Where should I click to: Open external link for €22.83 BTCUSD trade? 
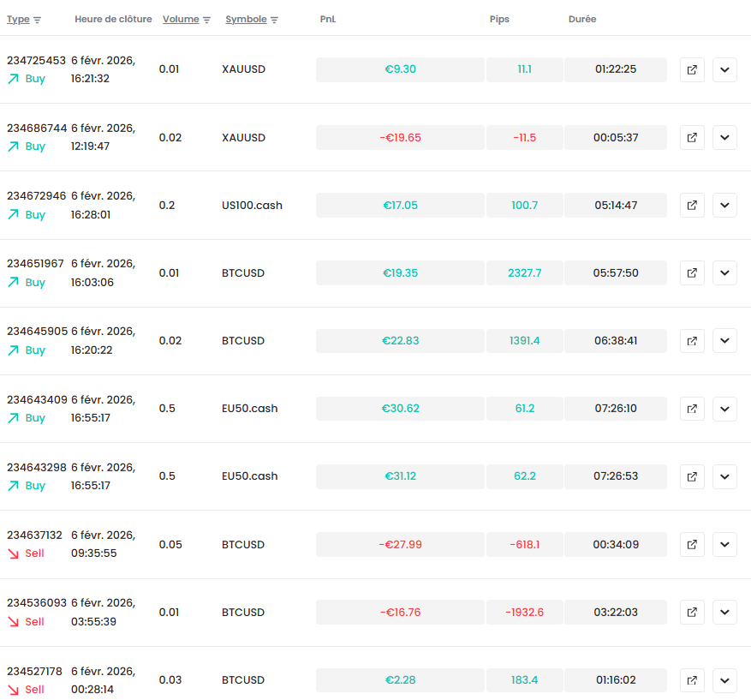tap(692, 341)
